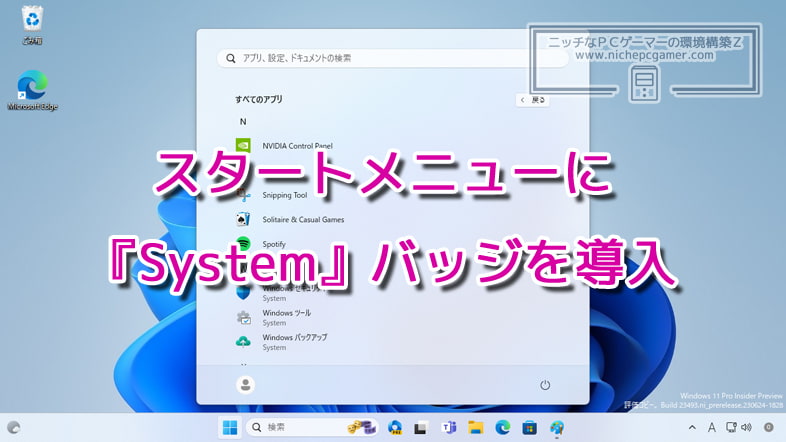Click the Start menu power button

[x=545, y=385]
